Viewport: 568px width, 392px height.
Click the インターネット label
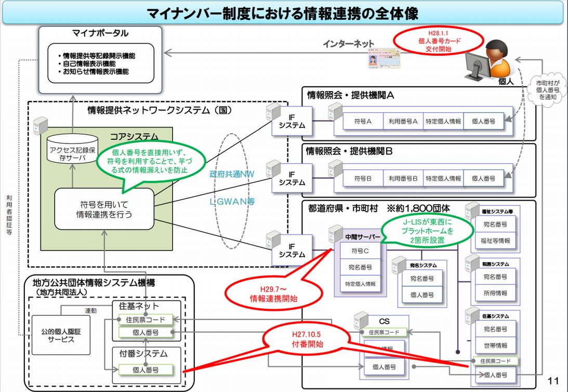(x=349, y=44)
